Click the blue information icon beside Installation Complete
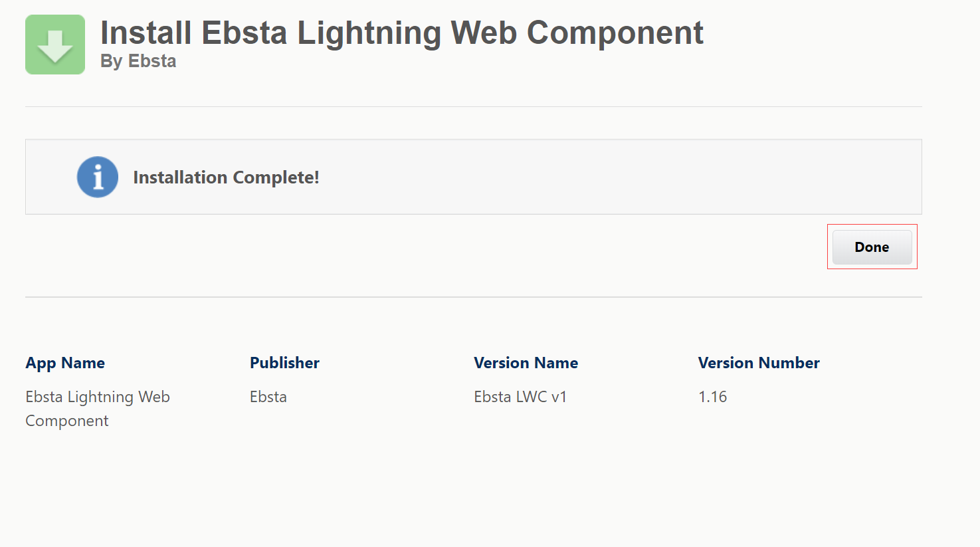980x547 pixels. 98,177
